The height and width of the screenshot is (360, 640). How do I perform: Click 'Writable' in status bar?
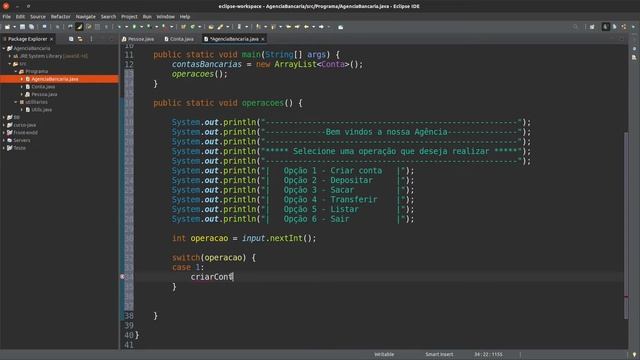point(384,354)
